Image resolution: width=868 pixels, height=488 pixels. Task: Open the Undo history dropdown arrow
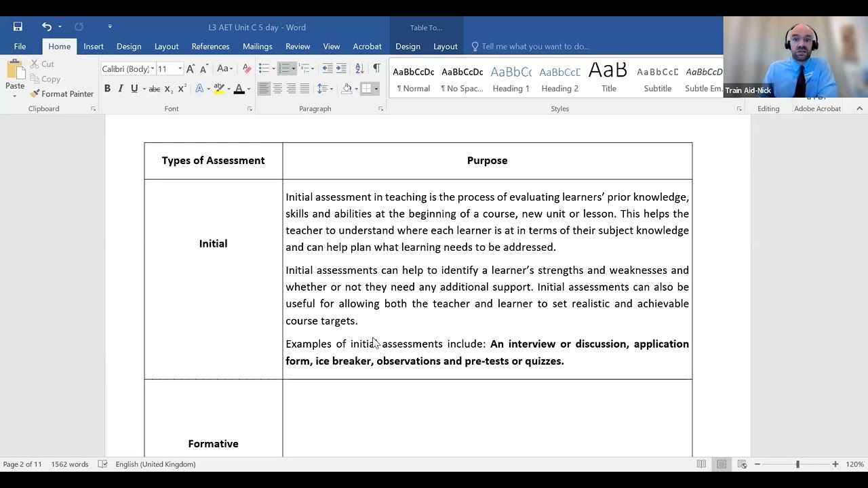pos(60,27)
